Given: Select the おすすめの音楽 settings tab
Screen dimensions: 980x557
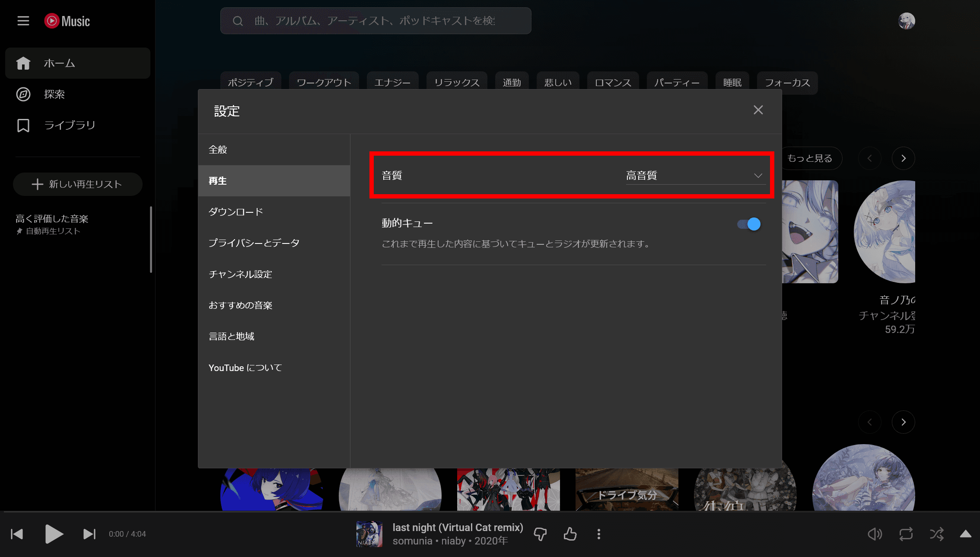Looking at the screenshot, I should (x=274, y=305).
